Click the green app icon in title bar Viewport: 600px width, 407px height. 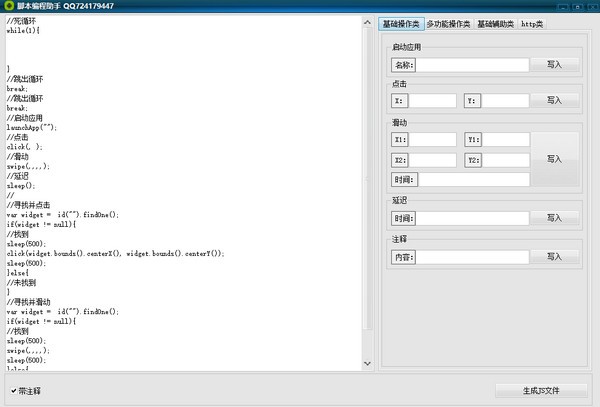point(9,5)
